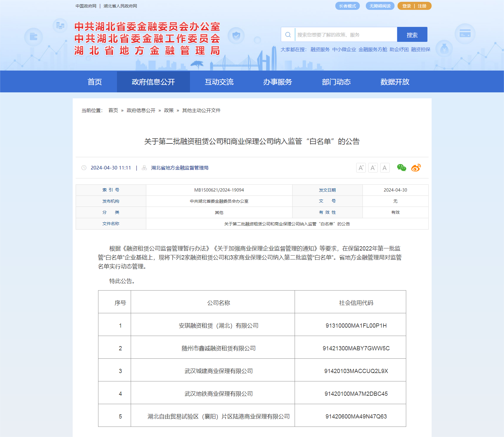Toggle 长者模式 elder mode
This screenshot has height=437, width=504.
347,6
